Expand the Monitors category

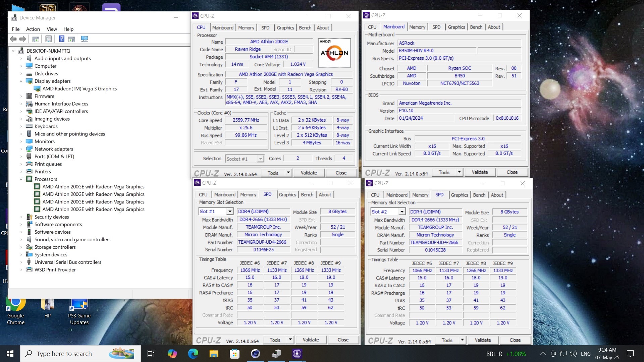[x=21, y=141]
